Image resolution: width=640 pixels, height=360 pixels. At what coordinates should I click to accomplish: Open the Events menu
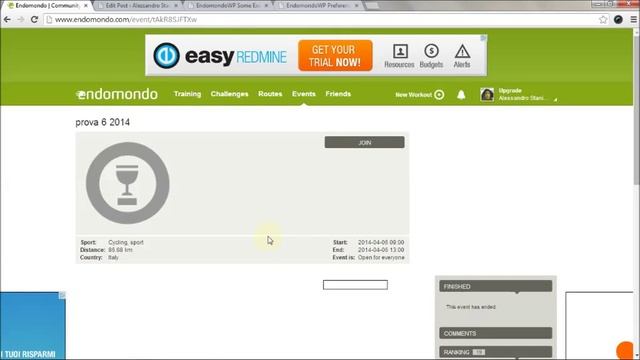tap(304, 94)
